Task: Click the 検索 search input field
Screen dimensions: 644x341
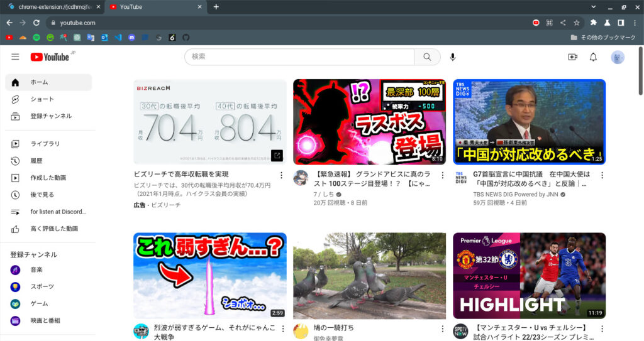Action: point(299,57)
